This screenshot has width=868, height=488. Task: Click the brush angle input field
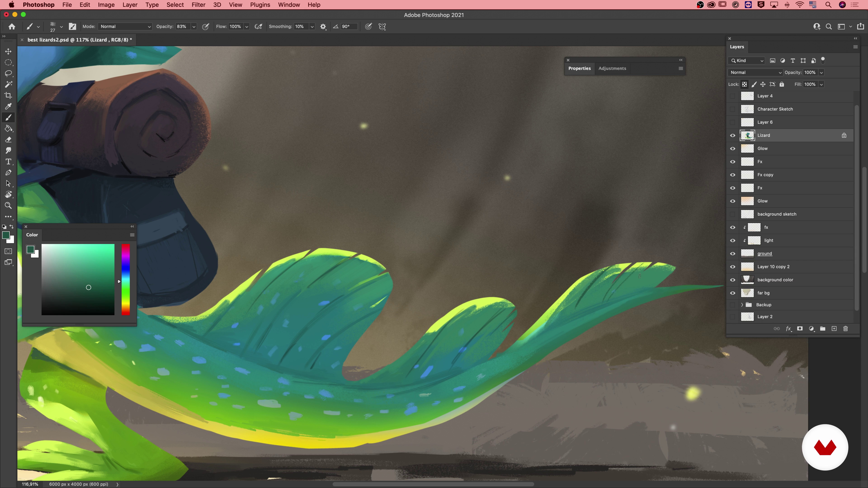click(x=349, y=27)
